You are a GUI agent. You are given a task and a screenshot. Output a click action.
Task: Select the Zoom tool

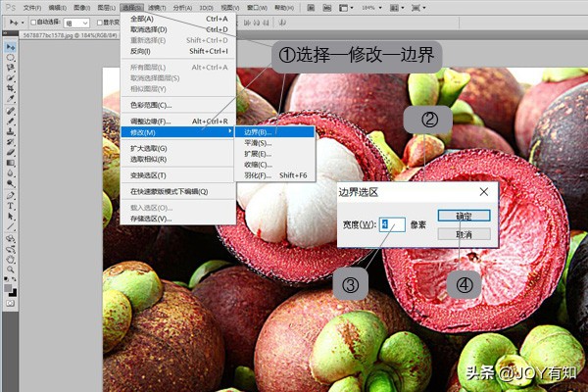tap(10, 269)
